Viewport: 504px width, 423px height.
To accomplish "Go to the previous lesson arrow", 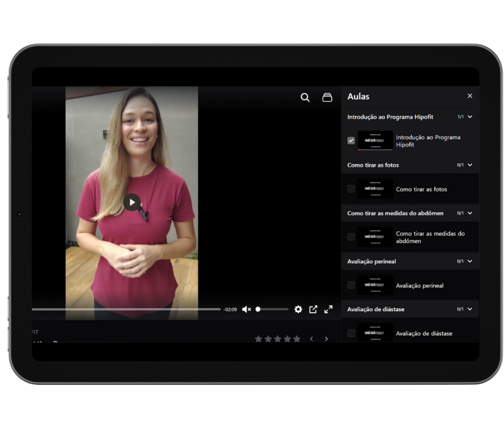I will pos(312,339).
